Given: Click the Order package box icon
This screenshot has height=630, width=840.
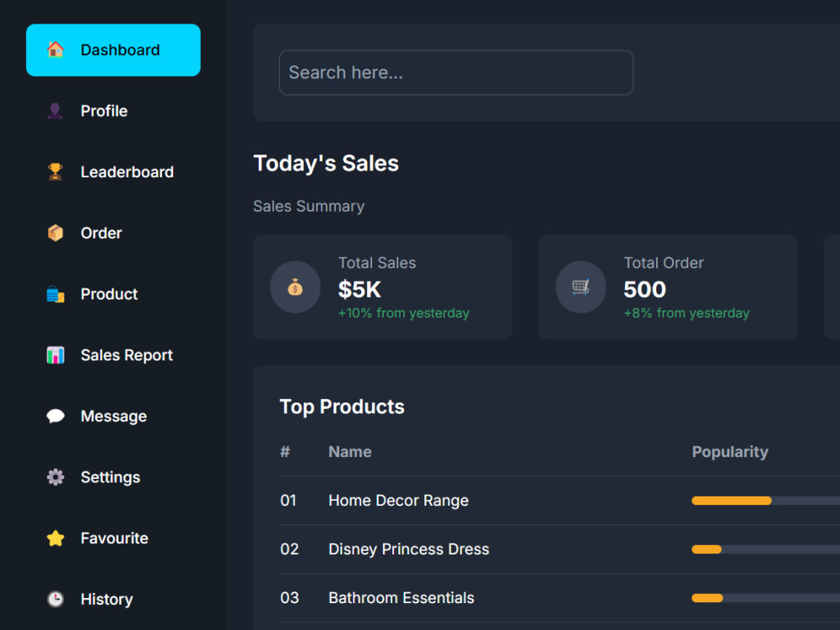Looking at the screenshot, I should (x=55, y=234).
